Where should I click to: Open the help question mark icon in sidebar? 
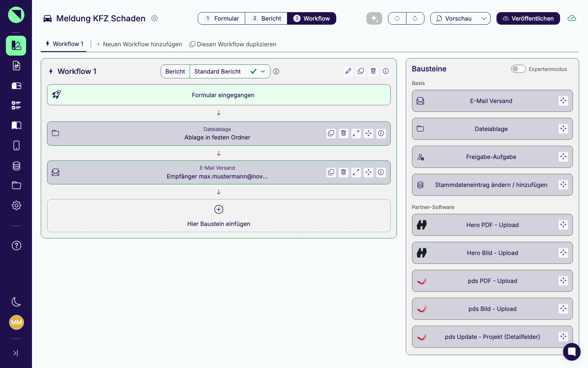point(16,245)
